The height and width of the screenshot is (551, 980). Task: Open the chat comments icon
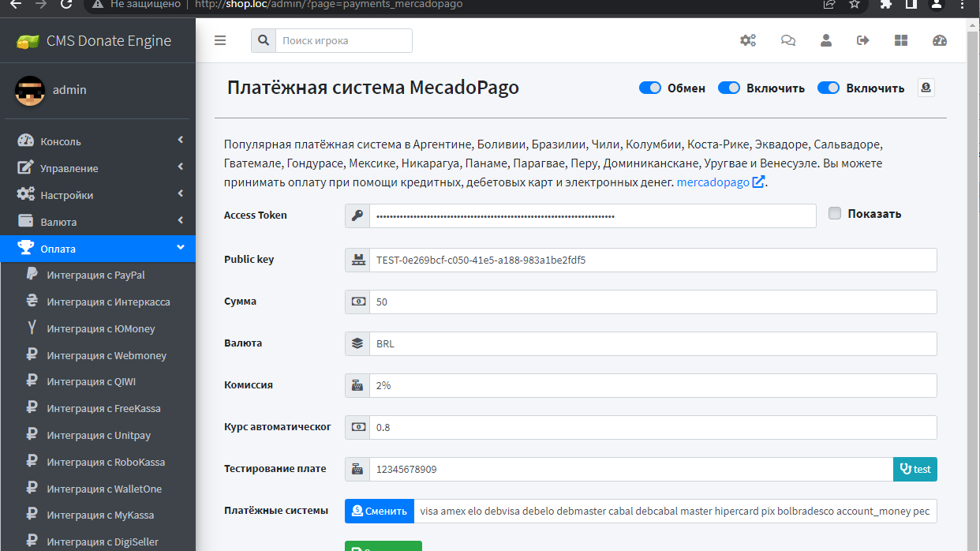[787, 40]
